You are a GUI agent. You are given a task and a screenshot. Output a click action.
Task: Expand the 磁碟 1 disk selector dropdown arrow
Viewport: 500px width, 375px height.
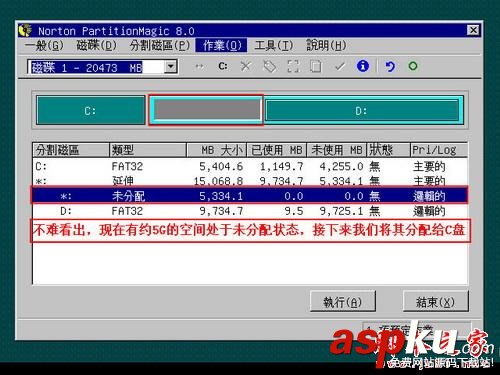click(x=171, y=67)
